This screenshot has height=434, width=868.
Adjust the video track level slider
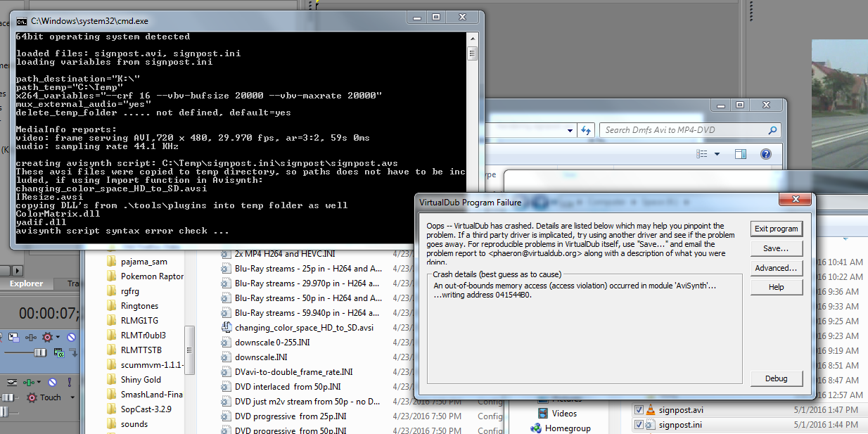(x=40, y=352)
